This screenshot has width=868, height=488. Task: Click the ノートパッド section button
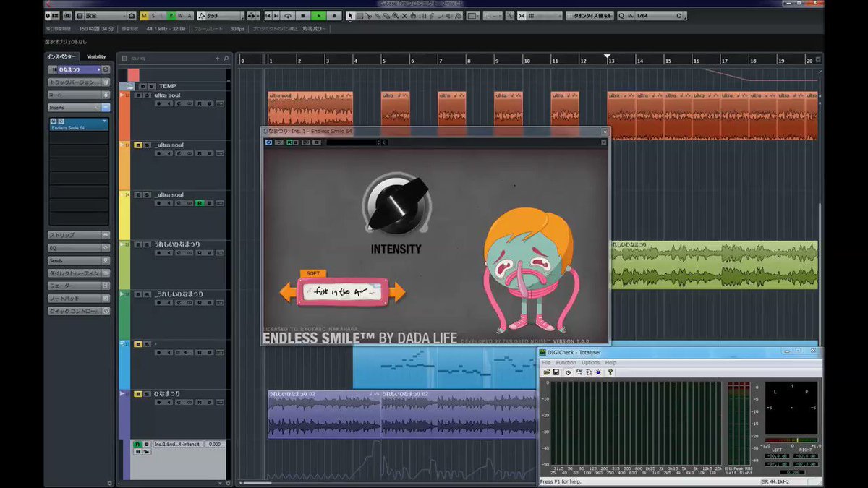pos(79,298)
